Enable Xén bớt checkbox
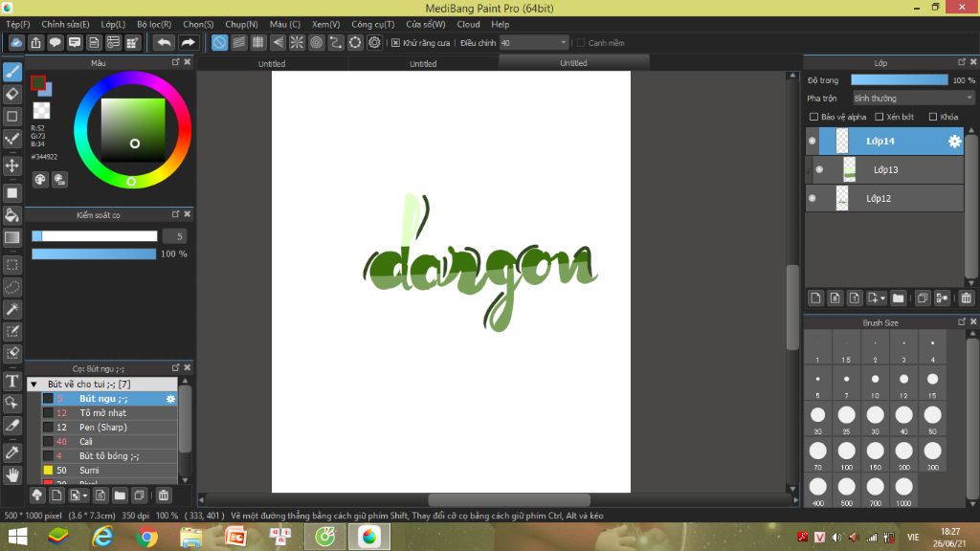The height and width of the screenshot is (551, 980). [x=879, y=117]
